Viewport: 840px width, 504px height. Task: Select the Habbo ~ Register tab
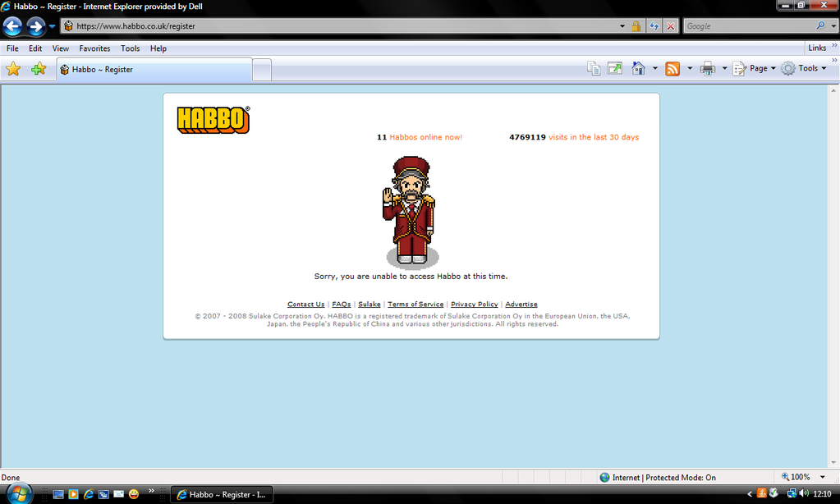[x=154, y=70]
